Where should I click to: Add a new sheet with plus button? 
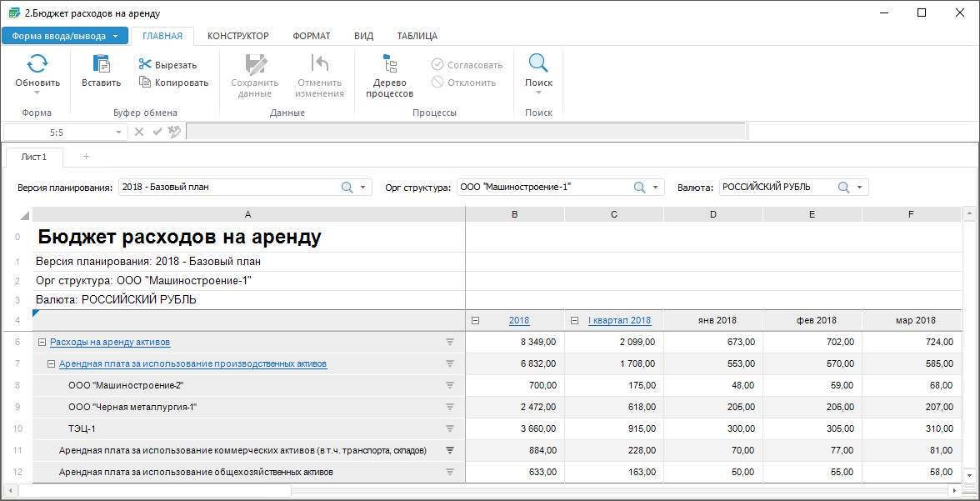(86, 157)
